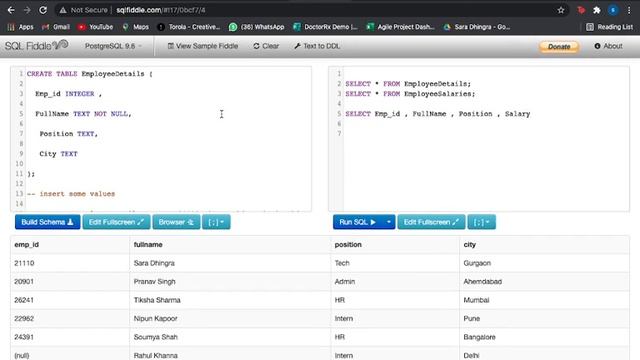Click the red extension icon in toolbar

pos(581,10)
